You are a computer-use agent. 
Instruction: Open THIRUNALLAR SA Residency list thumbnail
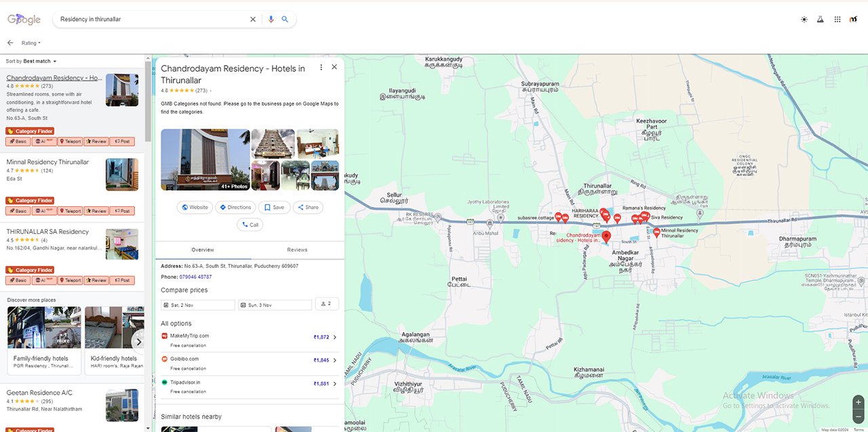[122, 244]
